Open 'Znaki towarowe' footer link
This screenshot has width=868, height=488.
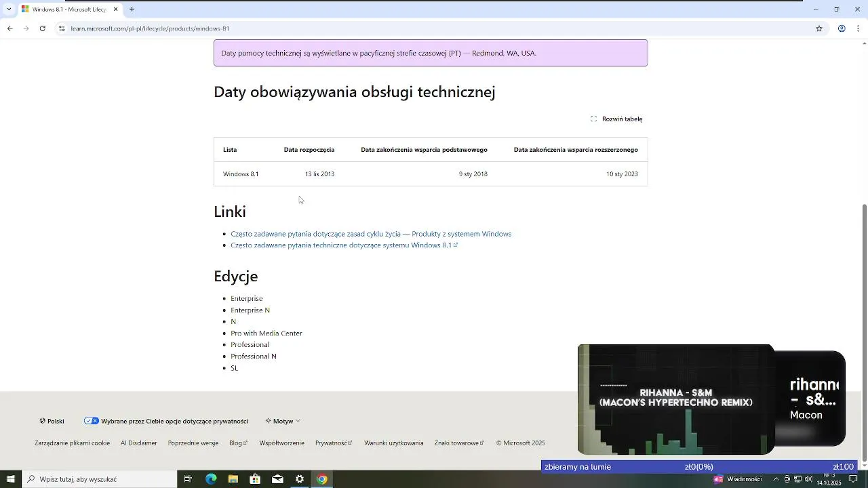(459, 443)
